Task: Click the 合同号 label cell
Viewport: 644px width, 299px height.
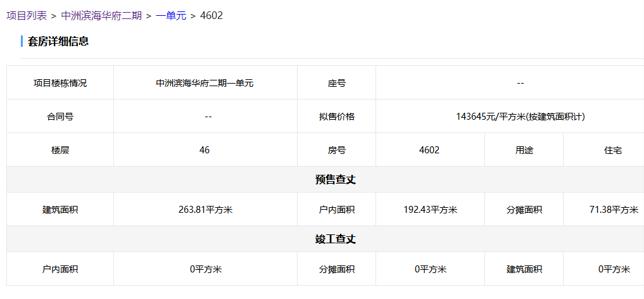Action: coord(60,117)
